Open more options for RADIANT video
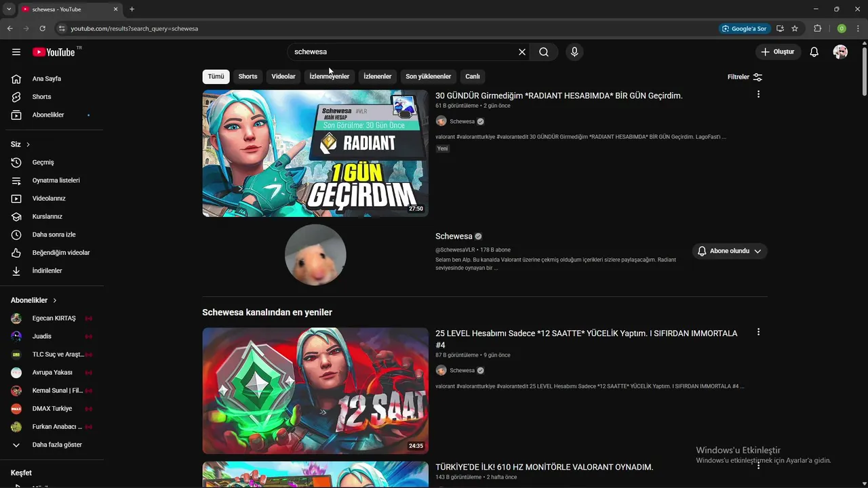The height and width of the screenshot is (488, 868). (x=758, y=94)
